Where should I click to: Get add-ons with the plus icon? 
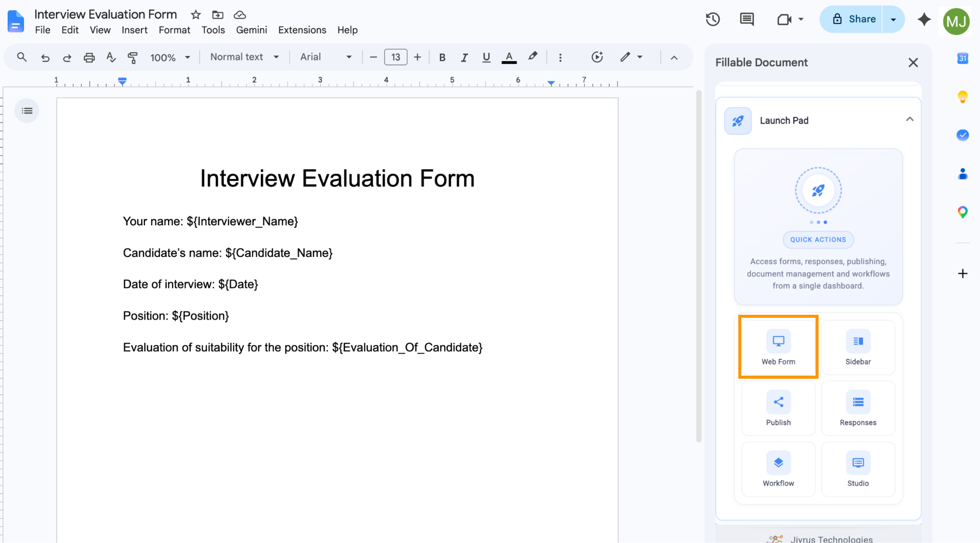(963, 274)
